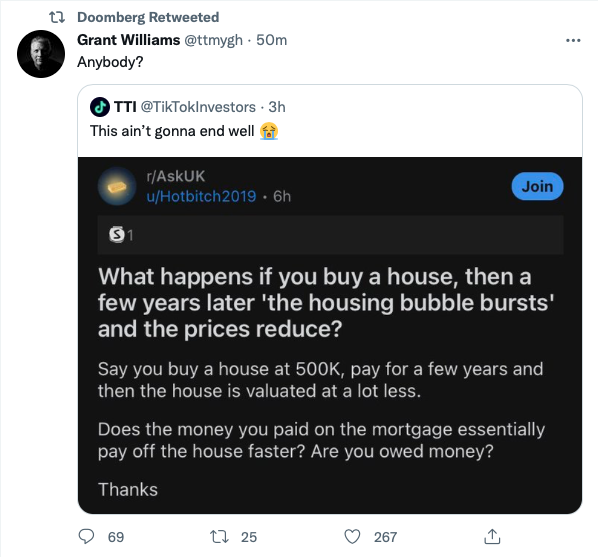Screen dimensions: 598x557
Task: Open the r/AskUK subreddit link
Action: click(175, 176)
